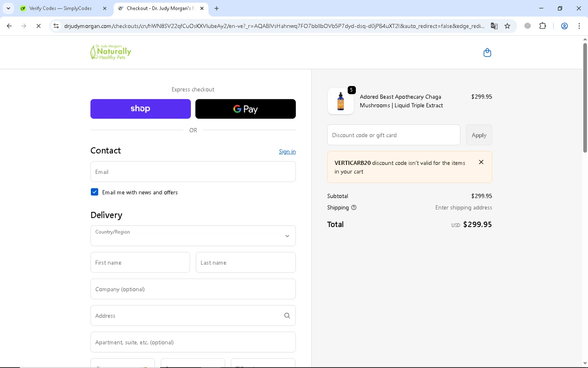The image size is (588, 368).
Task: Click the USD $299.95 total amount
Action: [x=471, y=224]
